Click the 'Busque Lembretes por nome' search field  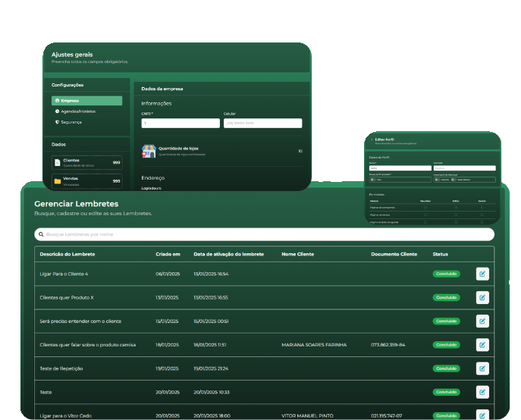[x=265, y=234]
